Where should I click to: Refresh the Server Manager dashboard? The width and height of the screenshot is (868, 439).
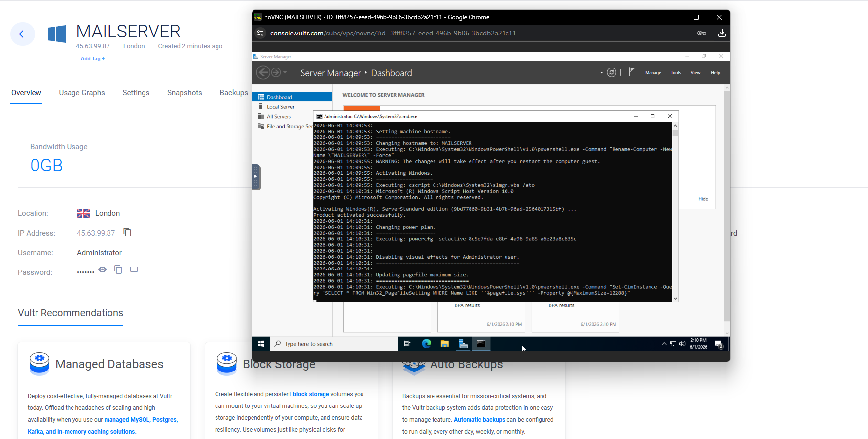(612, 73)
